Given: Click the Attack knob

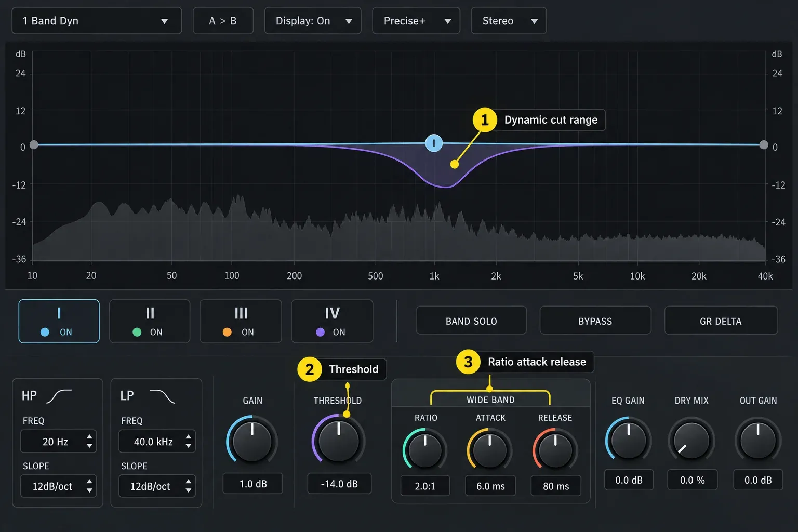Looking at the screenshot, I should (489, 450).
